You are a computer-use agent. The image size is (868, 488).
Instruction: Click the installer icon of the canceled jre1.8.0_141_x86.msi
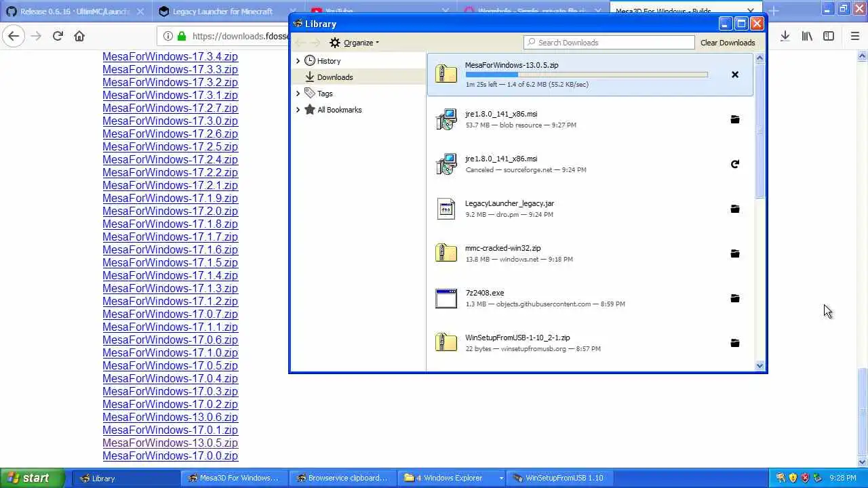(446, 164)
